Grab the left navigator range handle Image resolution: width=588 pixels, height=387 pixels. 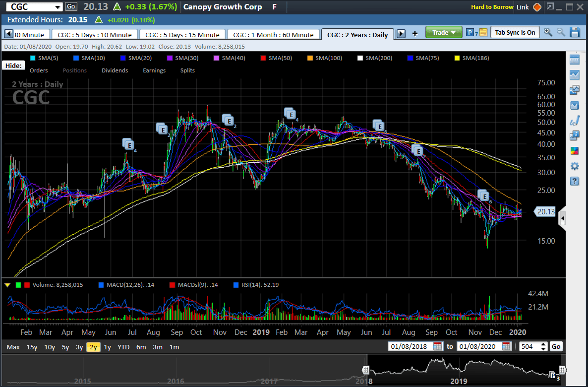pyautogui.click(x=367, y=371)
